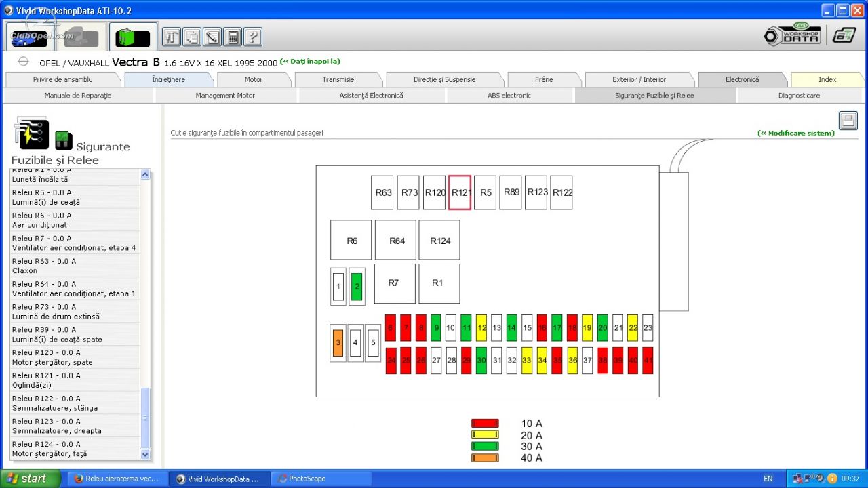Open the Windows Start button
The height and width of the screenshot is (488, 868).
point(30,479)
